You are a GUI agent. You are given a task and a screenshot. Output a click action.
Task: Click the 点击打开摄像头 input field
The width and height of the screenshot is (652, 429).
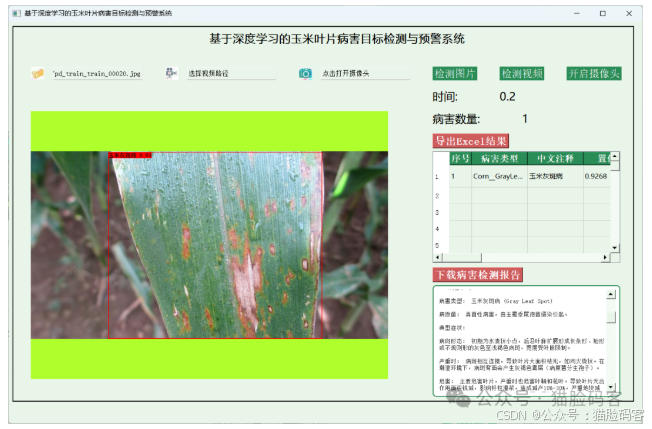pos(365,74)
